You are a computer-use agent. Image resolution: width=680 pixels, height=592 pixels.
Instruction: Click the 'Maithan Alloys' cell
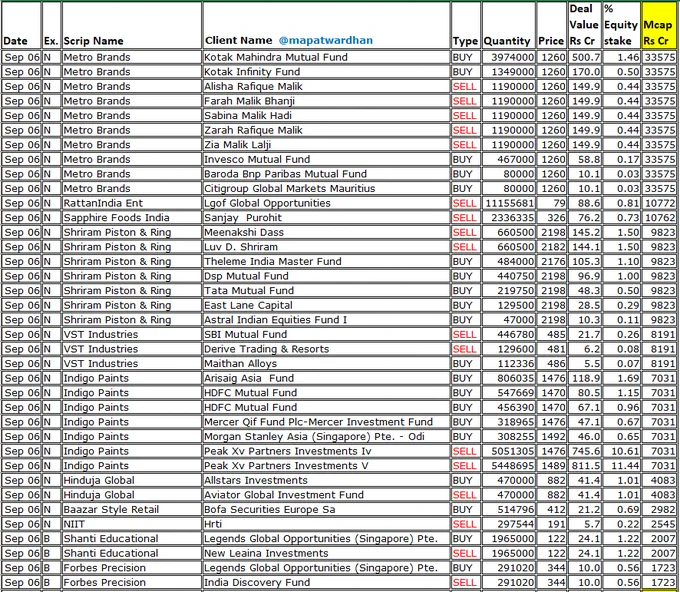(326, 364)
